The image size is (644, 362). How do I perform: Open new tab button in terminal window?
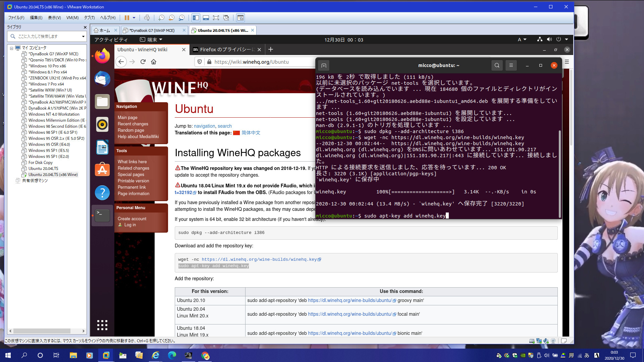(324, 65)
